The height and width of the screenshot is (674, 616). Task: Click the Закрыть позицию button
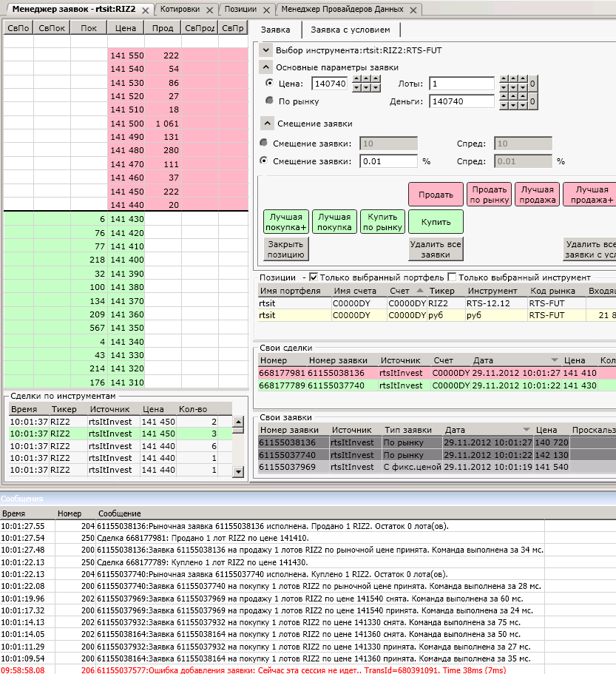tap(286, 249)
